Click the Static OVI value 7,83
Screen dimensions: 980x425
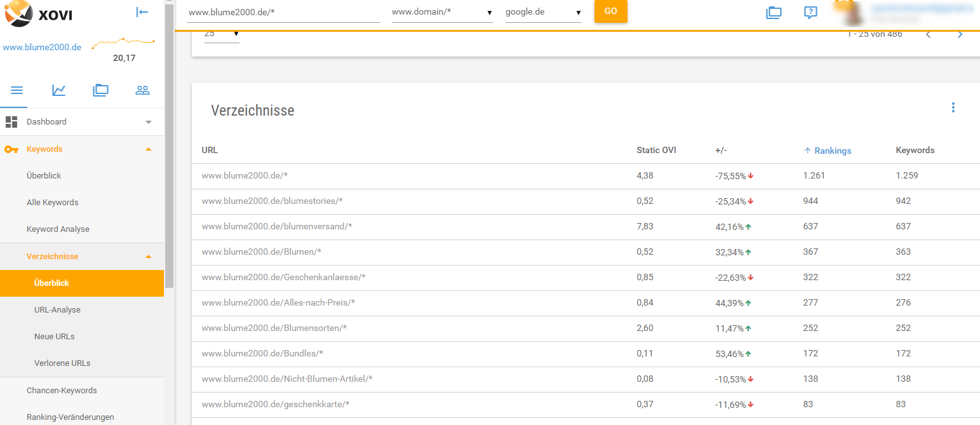pyautogui.click(x=645, y=227)
